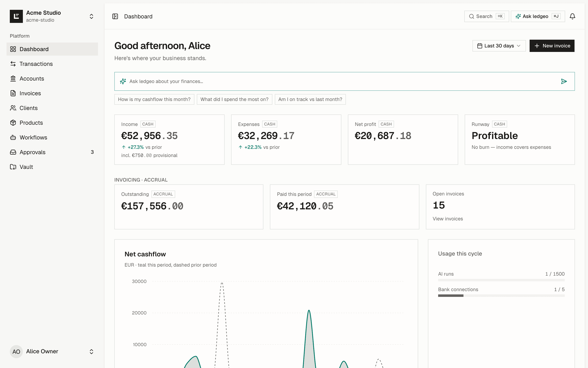588x368 pixels.
Task: Click the sparkle icon in the ask field
Action: click(123, 81)
